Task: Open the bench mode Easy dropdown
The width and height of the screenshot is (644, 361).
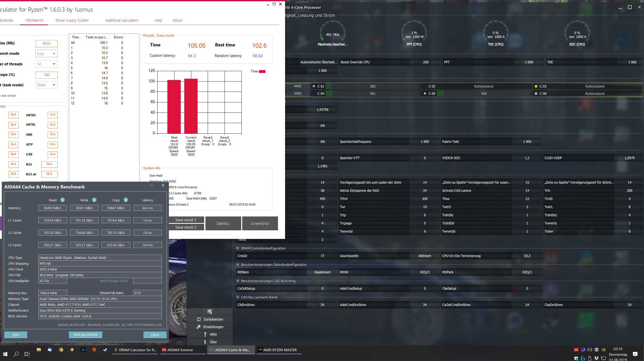Action: point(47,53)
